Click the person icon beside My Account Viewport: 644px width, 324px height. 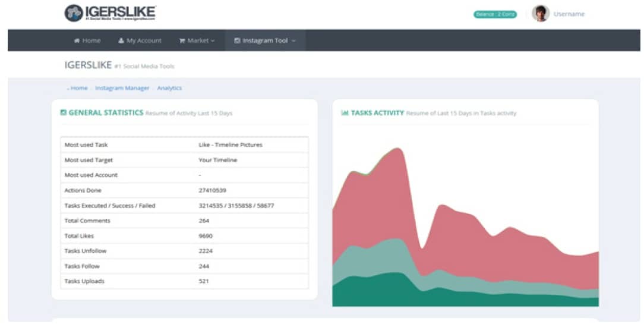pos(121,40)
